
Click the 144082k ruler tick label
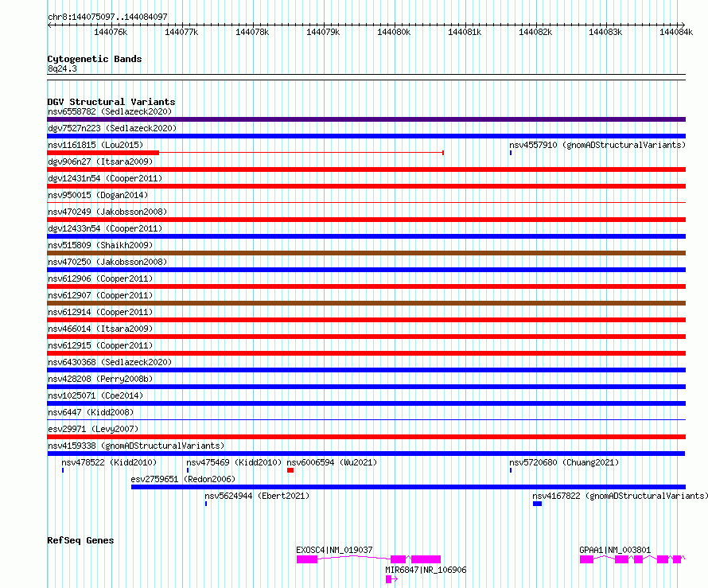pyautogui.click(x=535, y=32)
